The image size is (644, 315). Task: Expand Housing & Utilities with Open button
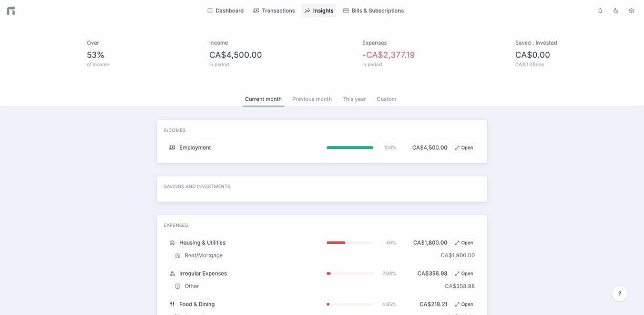[464, 243]
